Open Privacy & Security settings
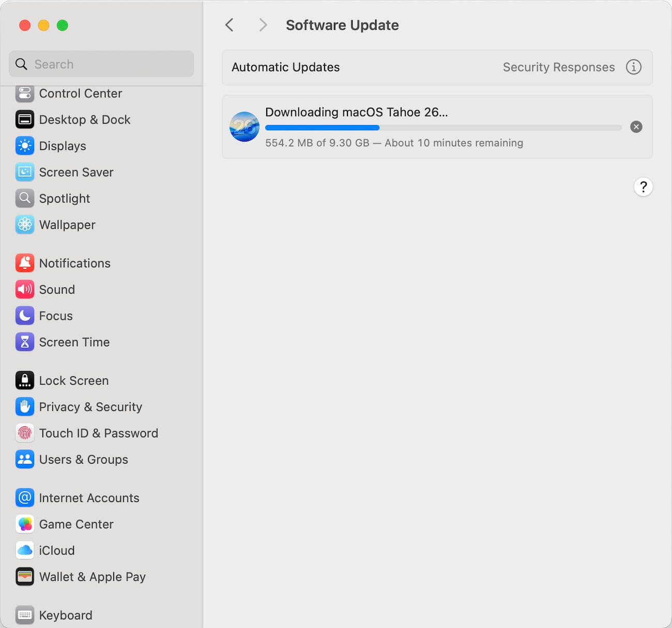The image size is (672, 628). [x=90, y=407]
